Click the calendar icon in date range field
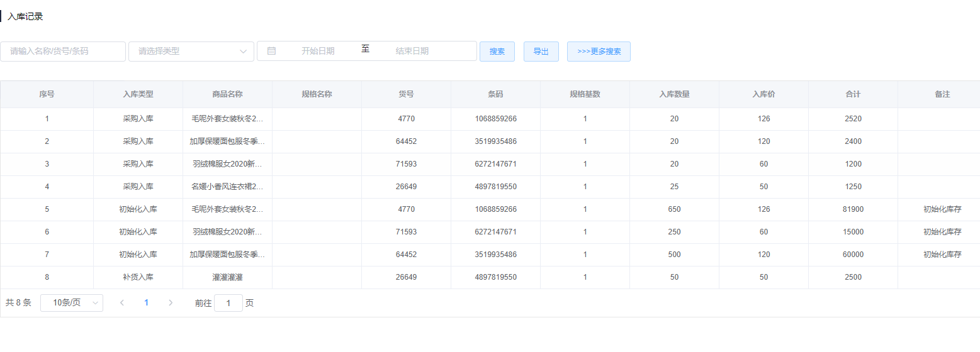Viewport: 980px width, 352px height. (271, 51)
